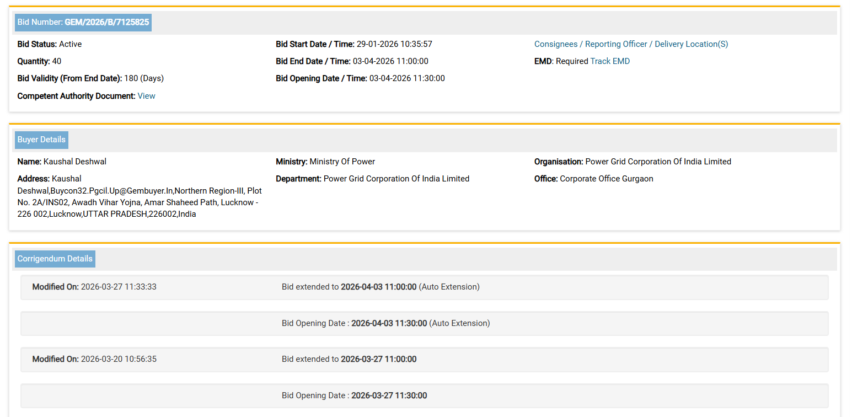Select the Corrigendum Details section header
The height and width of the screenshot is (417, 868).
click(55, 259)
